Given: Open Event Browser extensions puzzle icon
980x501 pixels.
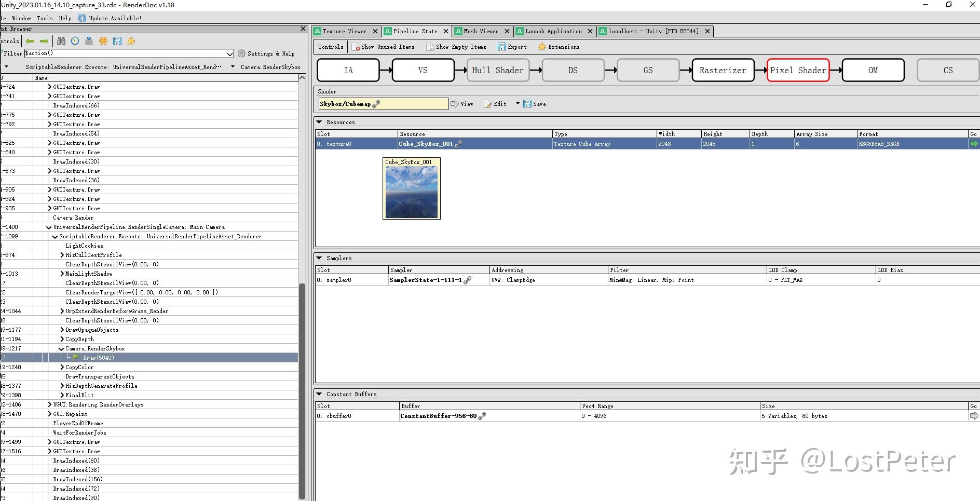Looking at the screenshot, I should (x=131, y=41).
